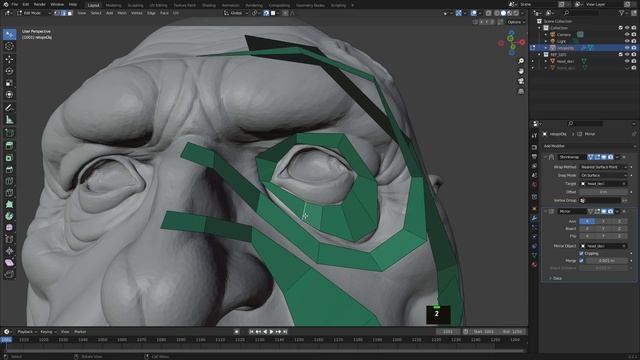Toggle camera view in viewport
Viewport: 640px width, 360px height.
(521, 81)
